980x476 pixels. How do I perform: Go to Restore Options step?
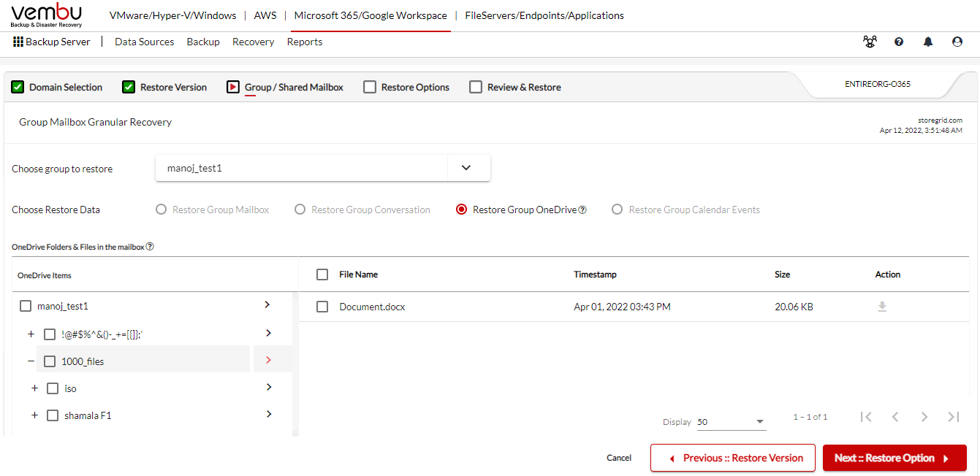406,87
